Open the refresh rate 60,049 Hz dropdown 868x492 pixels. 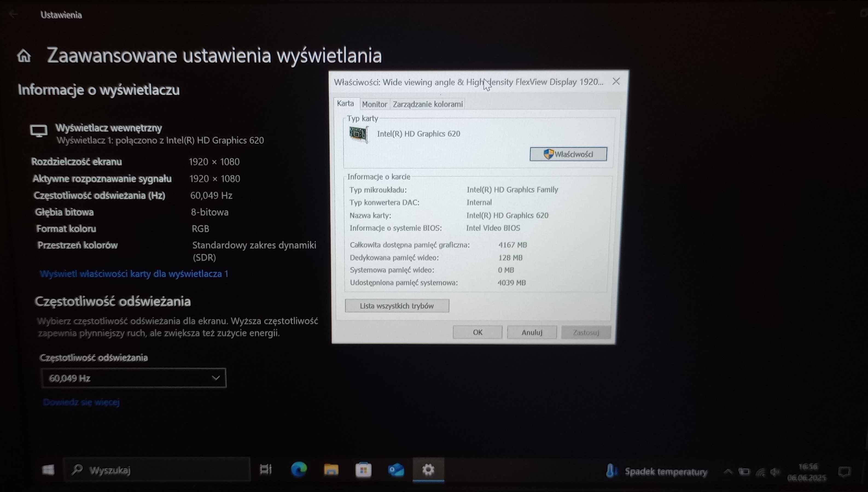click(133, 378)
